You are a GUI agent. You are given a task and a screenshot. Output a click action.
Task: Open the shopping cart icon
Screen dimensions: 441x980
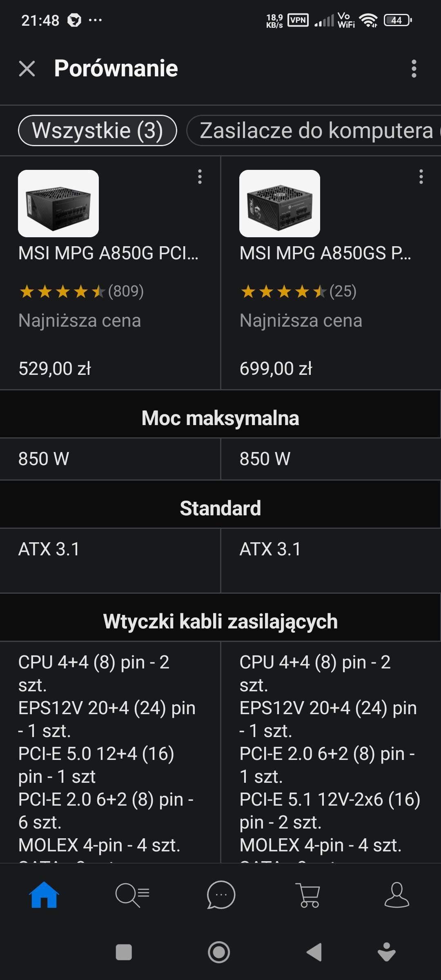(309, 895)
